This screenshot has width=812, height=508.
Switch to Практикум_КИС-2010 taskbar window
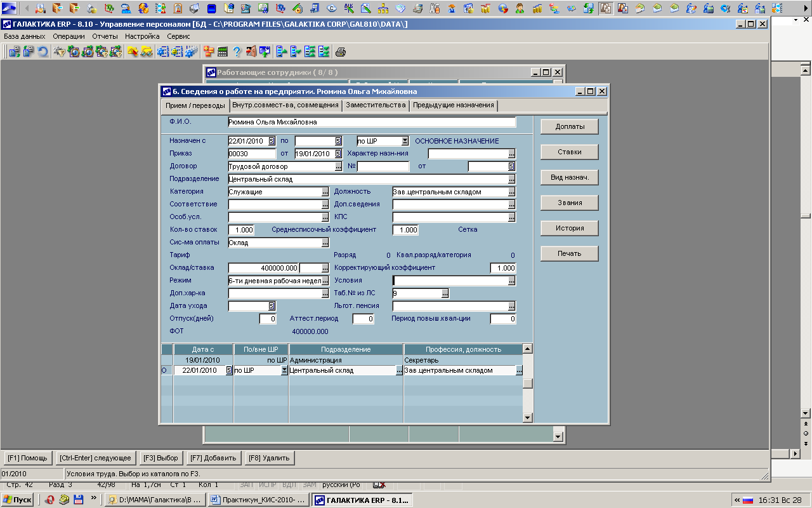pyautogui.click(x=258, y=500)
